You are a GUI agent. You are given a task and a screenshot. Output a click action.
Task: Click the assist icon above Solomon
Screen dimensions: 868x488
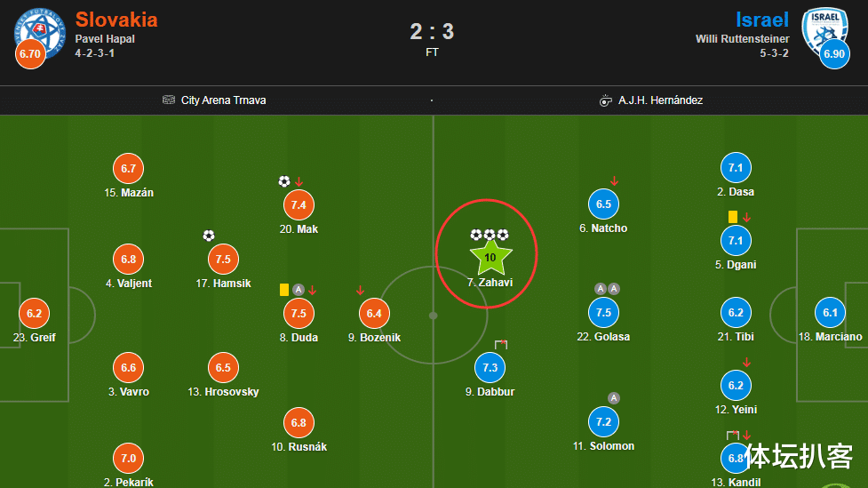pyautogui.click(x=613, y=397)
